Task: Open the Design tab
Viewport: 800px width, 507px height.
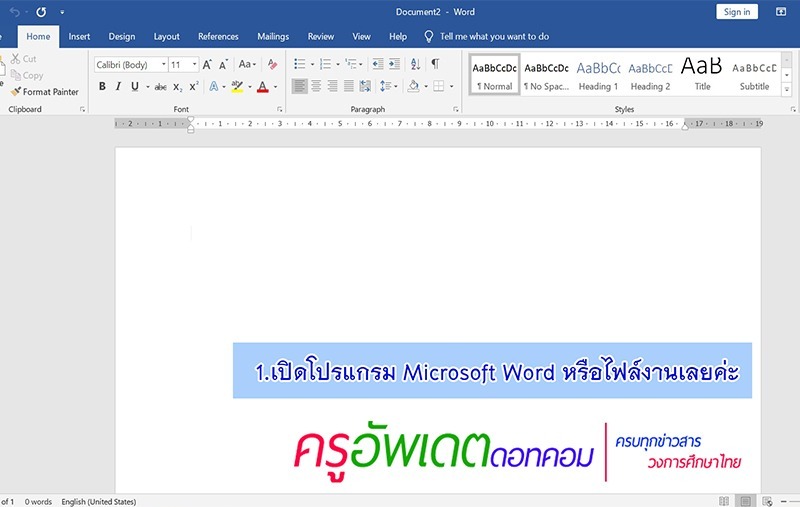Action: (122, 36)
